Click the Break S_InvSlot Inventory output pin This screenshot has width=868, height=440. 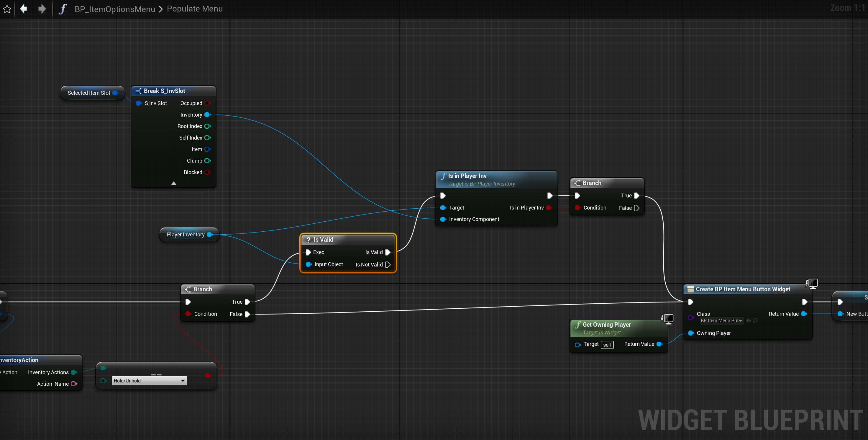[208, 115]
